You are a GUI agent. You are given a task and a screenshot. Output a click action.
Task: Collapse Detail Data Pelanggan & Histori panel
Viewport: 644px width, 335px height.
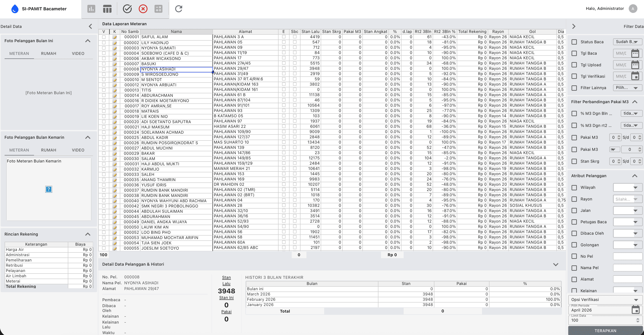[556, 264]
